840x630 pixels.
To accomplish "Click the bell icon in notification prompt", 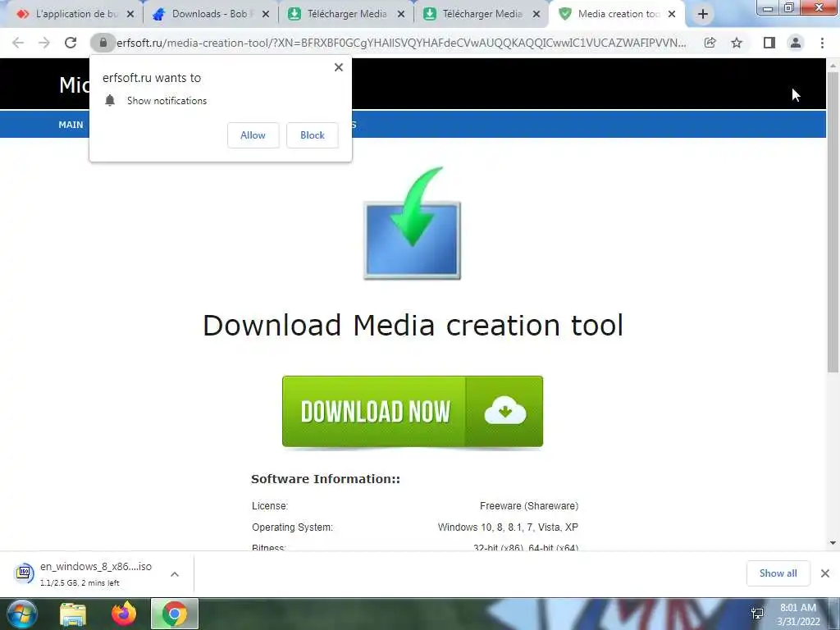I will click(x=110, y=100).
